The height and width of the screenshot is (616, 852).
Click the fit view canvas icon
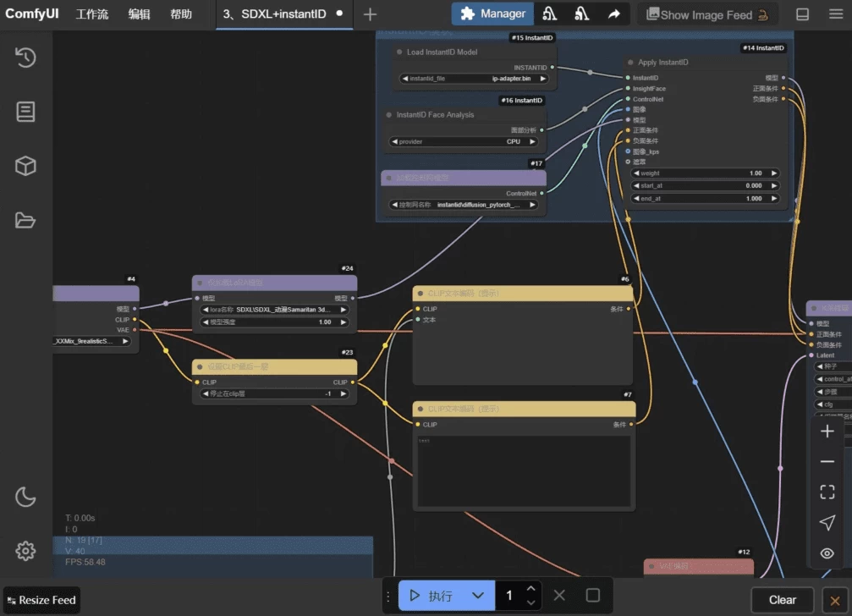point(827,492)
